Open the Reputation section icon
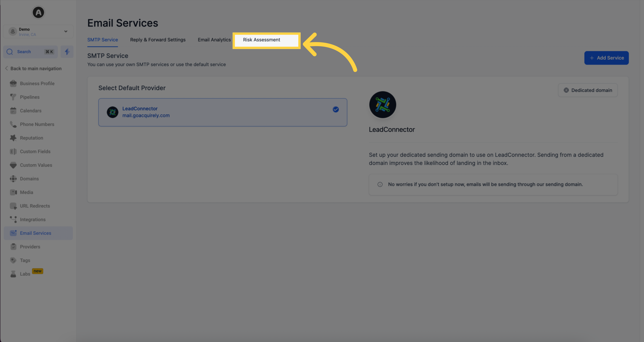 (13, 138)
